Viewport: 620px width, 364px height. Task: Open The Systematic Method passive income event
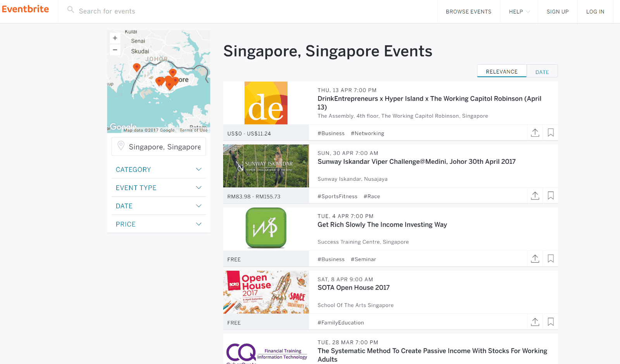coord(432,355)
